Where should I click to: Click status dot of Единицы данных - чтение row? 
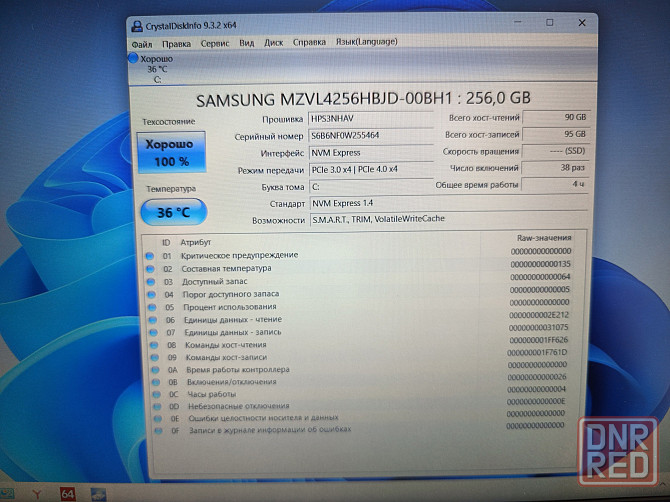click(x=153, y=320)
